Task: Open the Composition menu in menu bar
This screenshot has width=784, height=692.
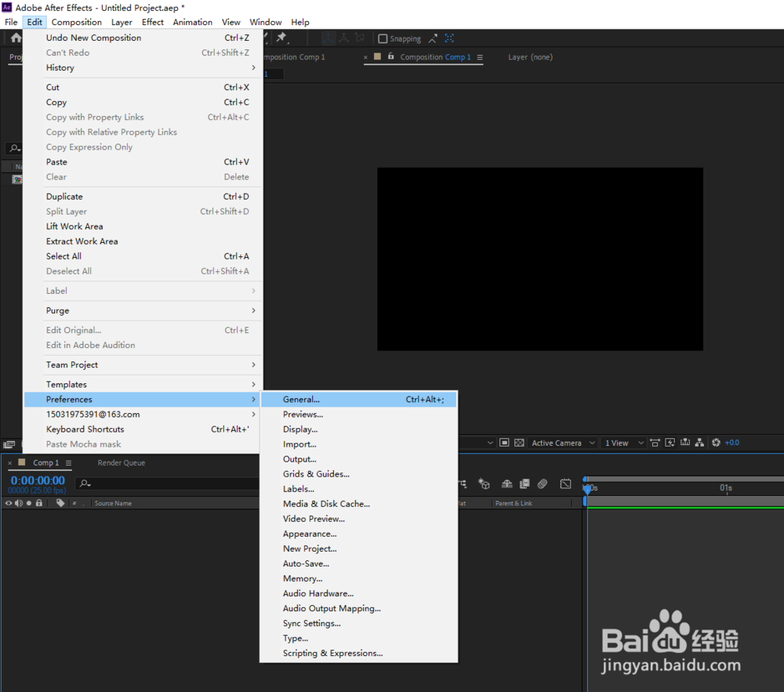Action: click(77, 22)
